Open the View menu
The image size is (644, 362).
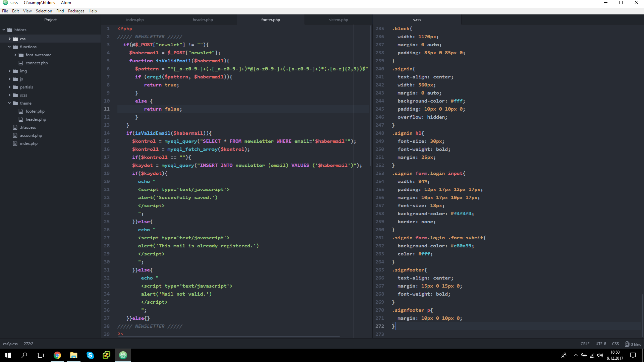click(x=27, y=11)
